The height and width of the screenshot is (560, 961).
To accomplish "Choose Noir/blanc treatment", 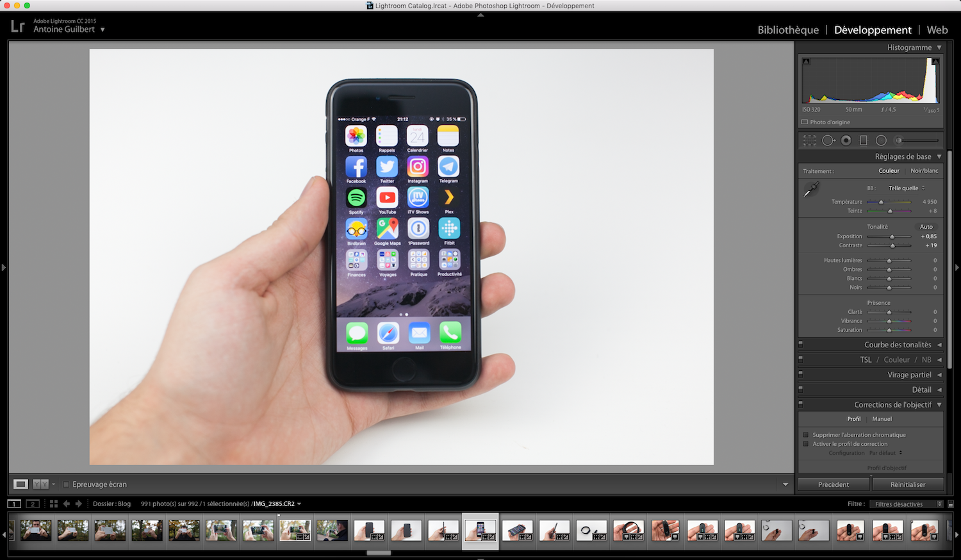I will click(x=924, y=171).
